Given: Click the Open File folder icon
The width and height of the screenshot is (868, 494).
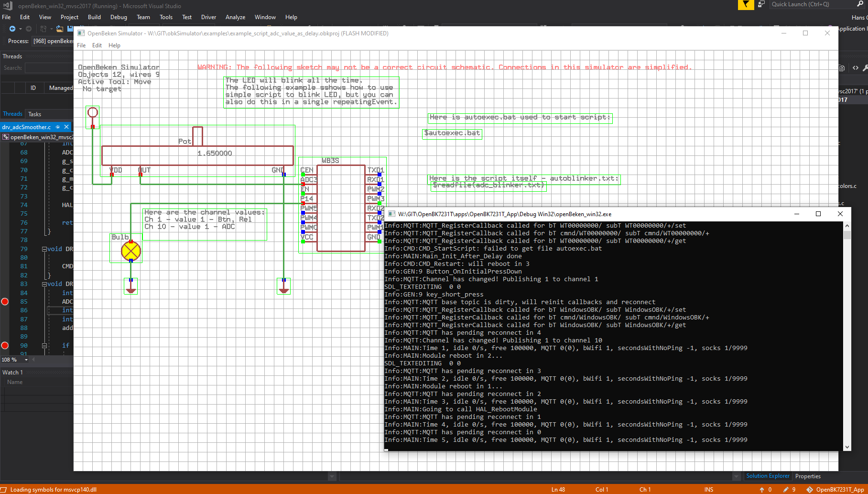Looking at the screenshot, I should (x=60, y=29).
